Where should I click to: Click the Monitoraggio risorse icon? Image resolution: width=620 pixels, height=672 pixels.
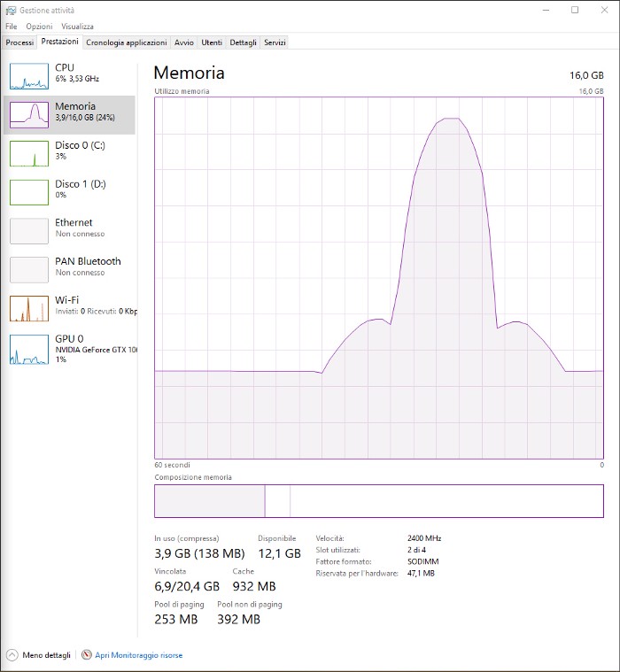87,655
